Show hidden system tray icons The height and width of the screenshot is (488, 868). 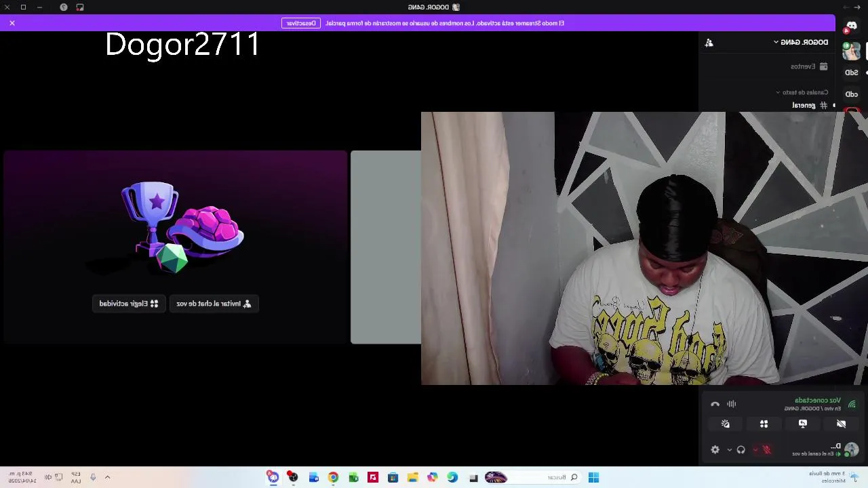tap(107, 477)
